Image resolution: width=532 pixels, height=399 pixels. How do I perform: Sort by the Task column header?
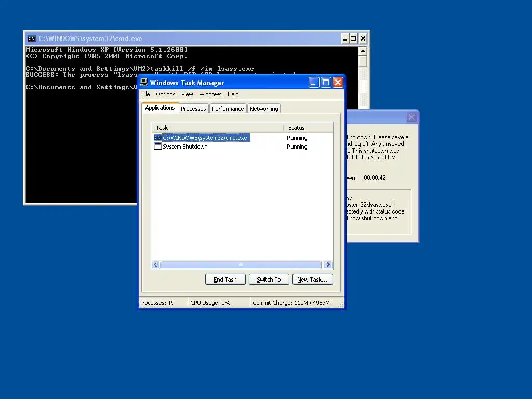217,128
